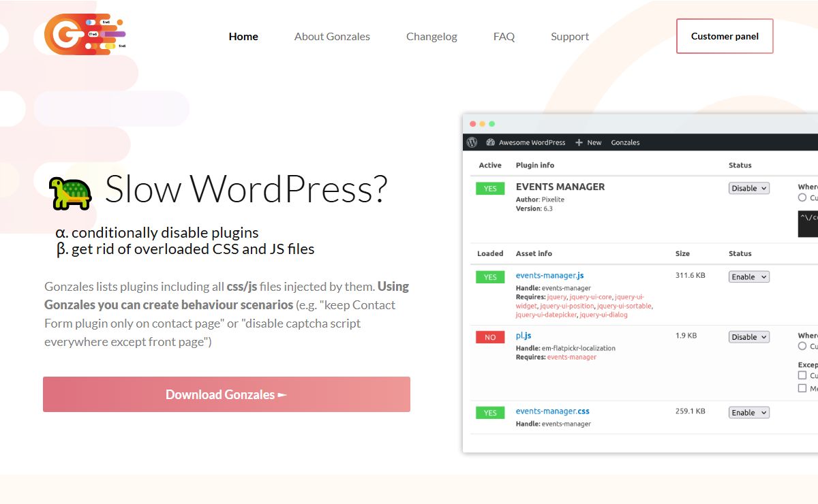Viewport: 818px width, 504px height.
Task: Click the 311.6 KB size value
Action: [690, 275]
